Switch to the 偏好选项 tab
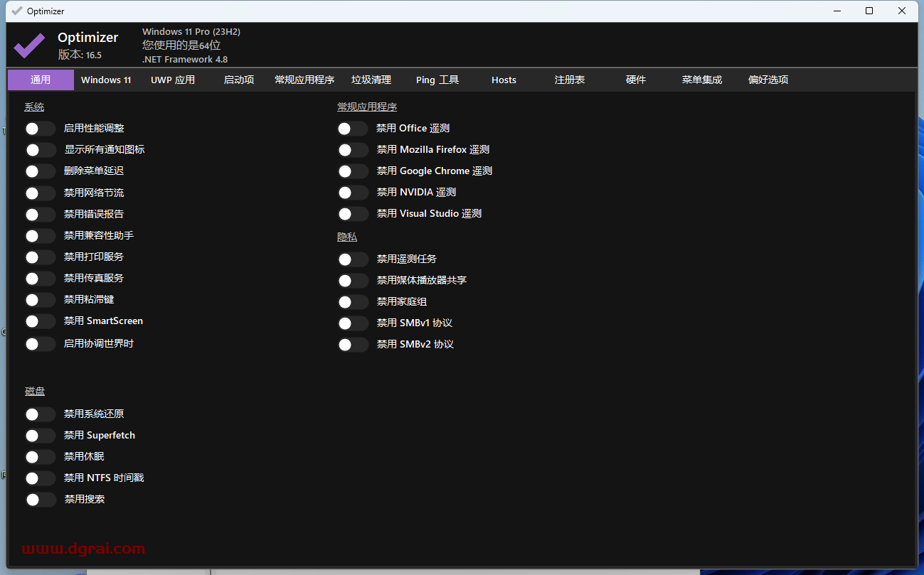 coord(768,80)
